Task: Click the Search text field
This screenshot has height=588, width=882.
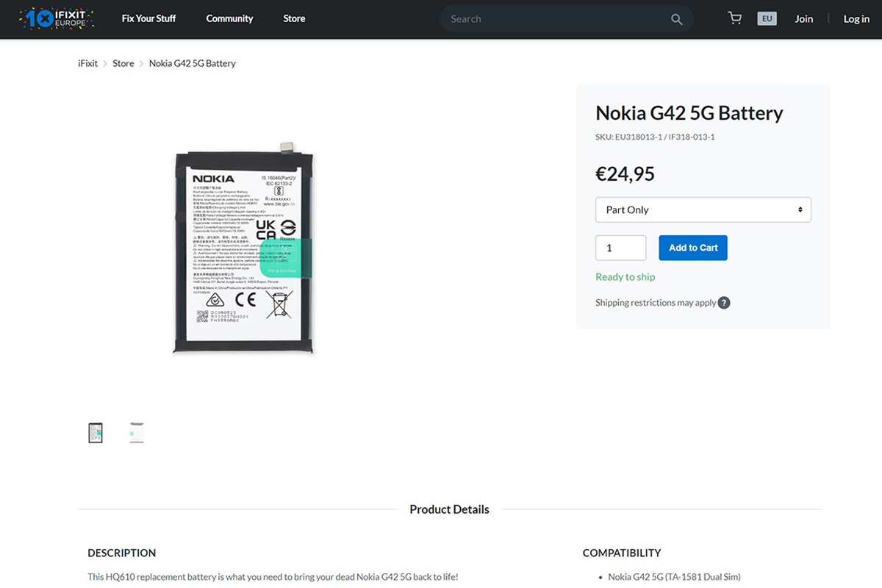Action: [559, 19]
